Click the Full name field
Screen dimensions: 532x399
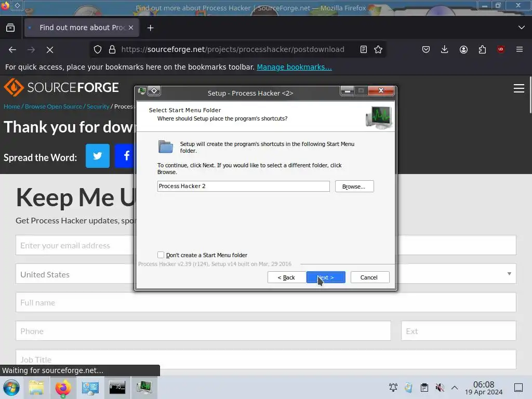pos(265,302)
